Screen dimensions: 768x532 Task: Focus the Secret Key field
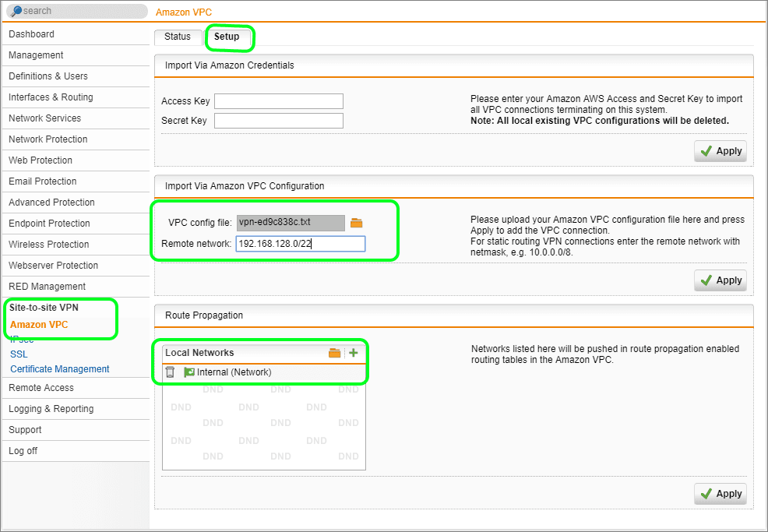279,121
